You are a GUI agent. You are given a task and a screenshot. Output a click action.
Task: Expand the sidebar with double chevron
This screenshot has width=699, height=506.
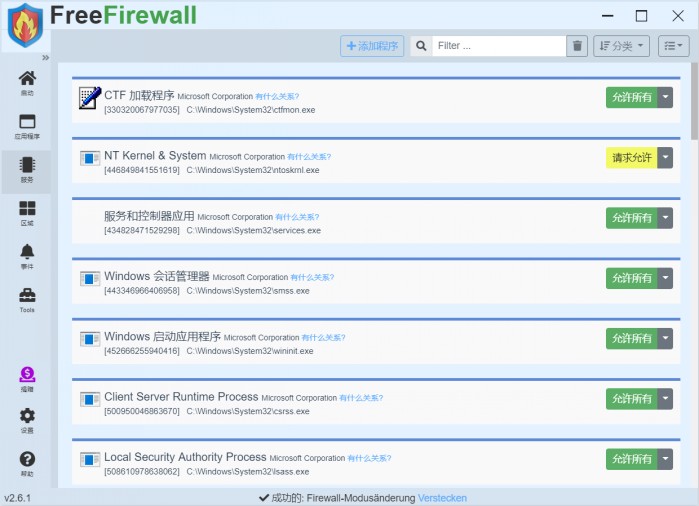(45, 58)
